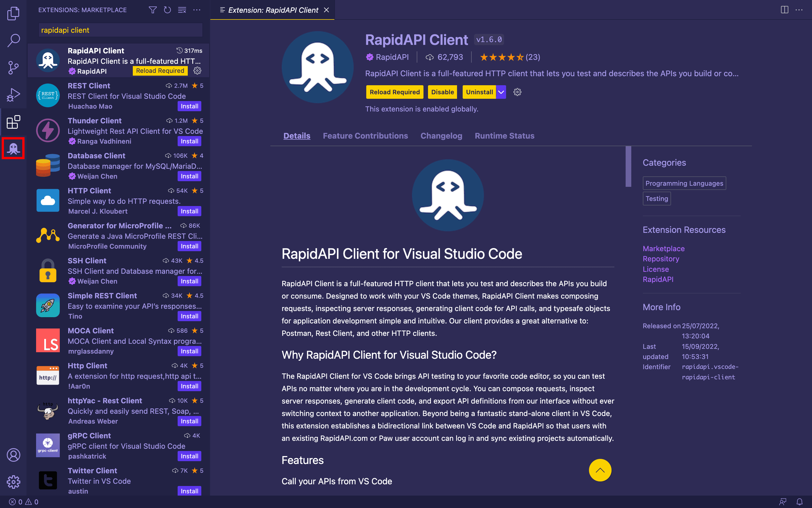Split the editor to the right
This screenshot has width=812, height=508.
pyautogui.click(x=784, y=10)
